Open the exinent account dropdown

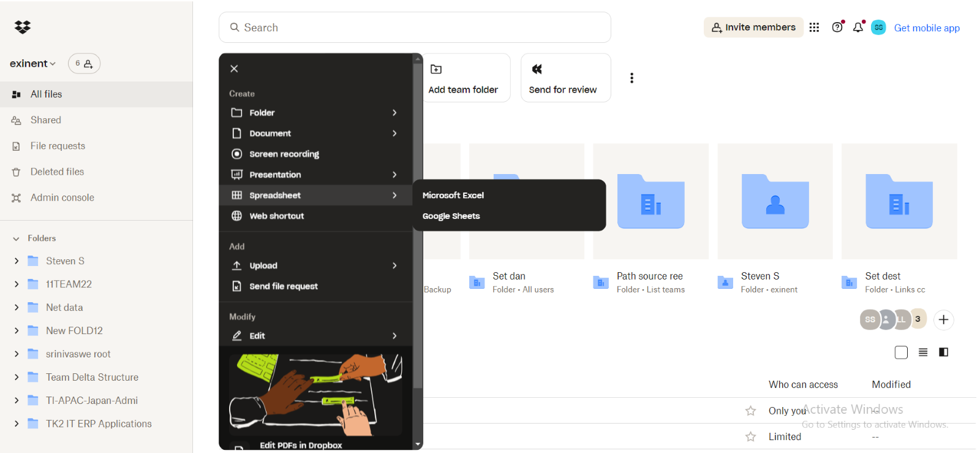[32, 63]
